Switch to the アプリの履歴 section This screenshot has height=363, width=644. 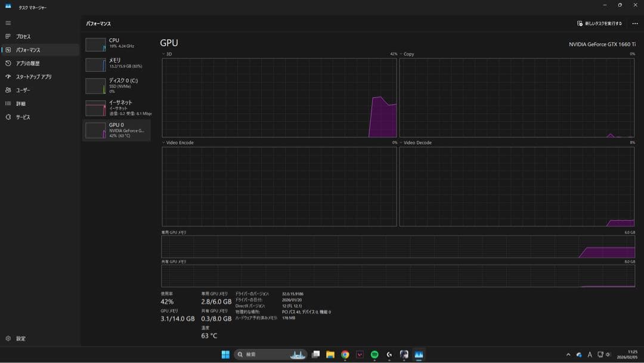[8, 63]
